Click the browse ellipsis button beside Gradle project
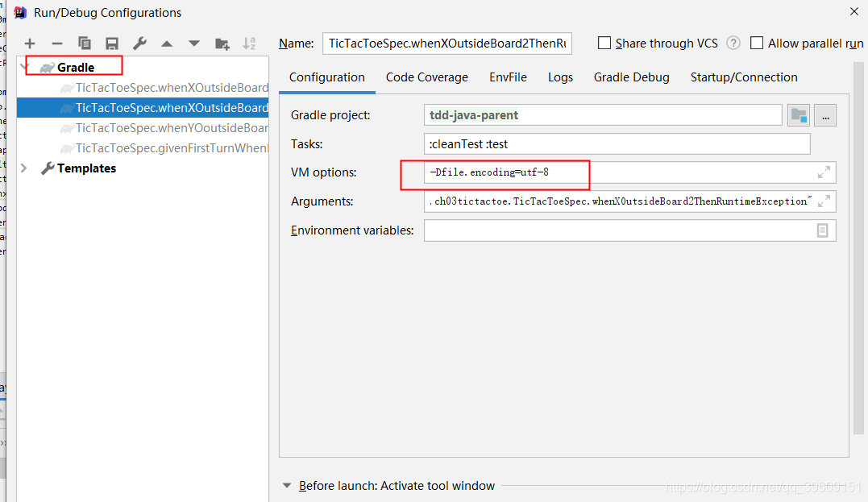This screenshot has height=502, width=868. (825, 114)
